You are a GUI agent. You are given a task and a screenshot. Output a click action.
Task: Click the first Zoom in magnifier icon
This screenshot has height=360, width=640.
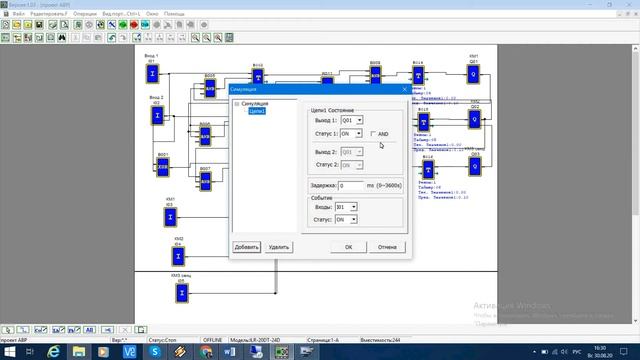coord(196,38)
